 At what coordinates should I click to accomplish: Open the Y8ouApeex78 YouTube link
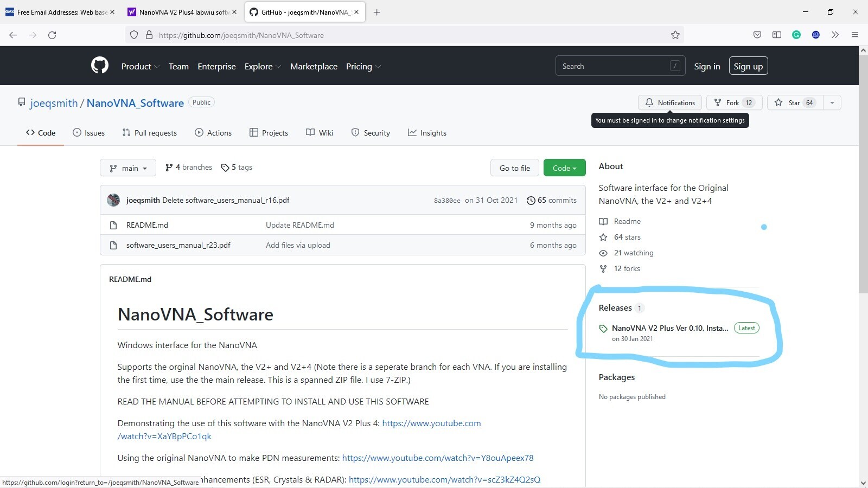click(438, 458)
